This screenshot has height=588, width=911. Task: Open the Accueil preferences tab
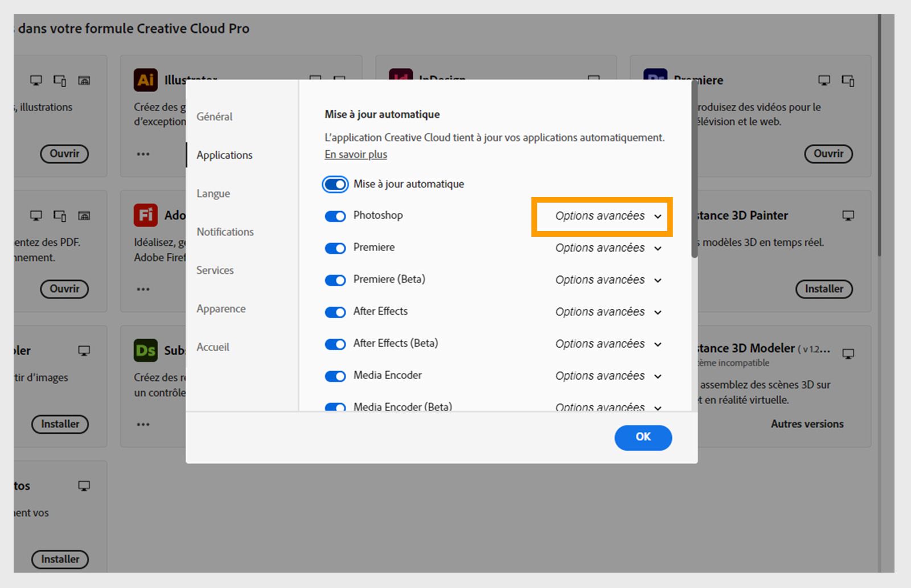coord(213,347)
